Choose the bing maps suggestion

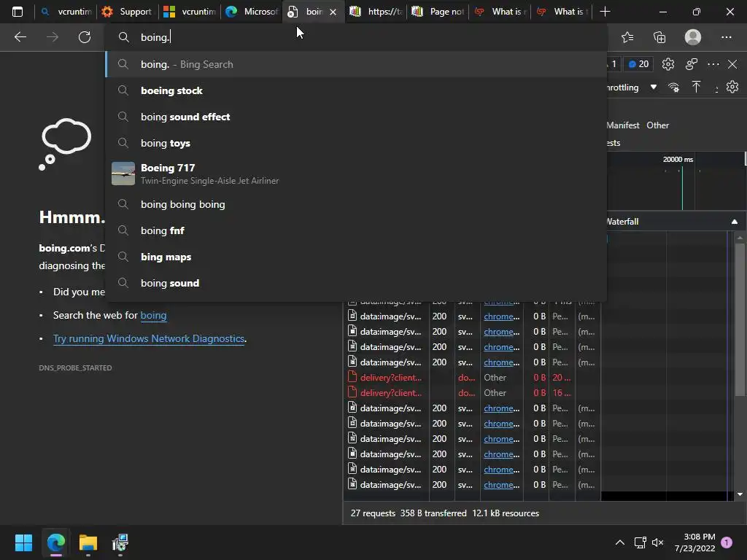356,257
